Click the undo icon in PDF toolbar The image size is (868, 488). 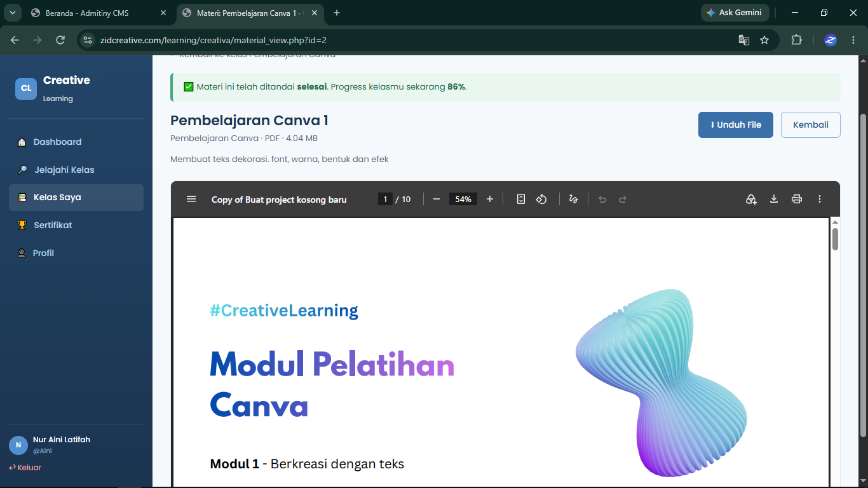pyautogui.click(x=602, y=199)
